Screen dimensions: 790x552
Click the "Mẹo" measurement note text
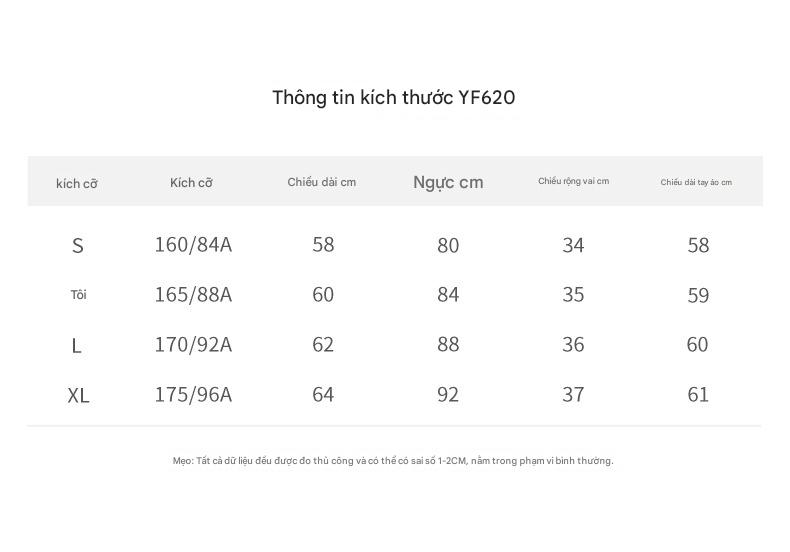[x=393, y=461]
